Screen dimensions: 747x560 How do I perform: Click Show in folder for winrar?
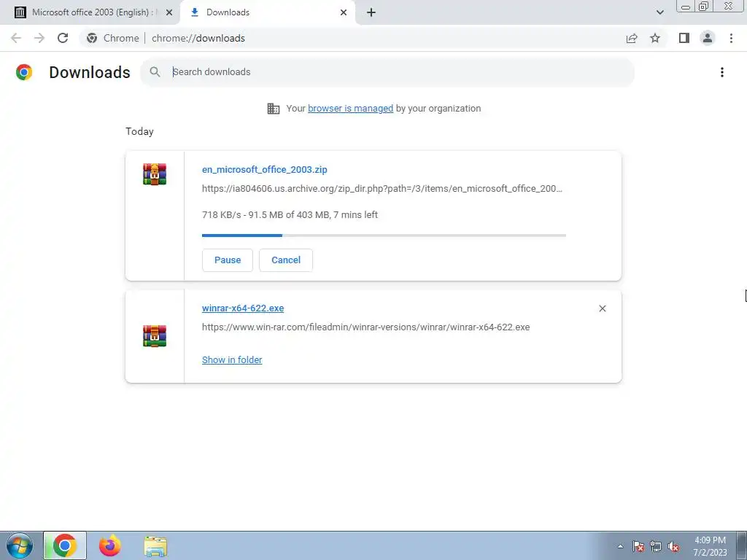coord(232,360)
